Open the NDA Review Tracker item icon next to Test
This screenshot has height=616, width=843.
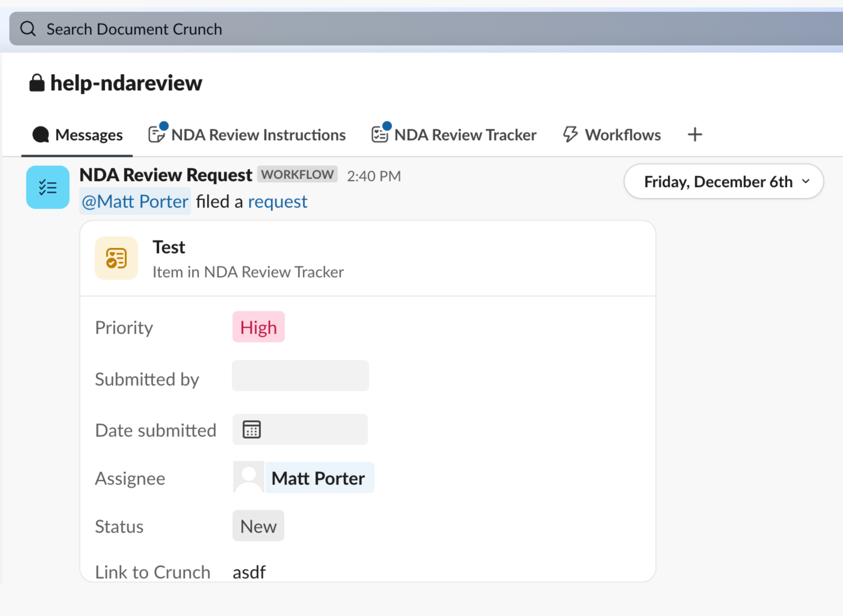(116, 258)
